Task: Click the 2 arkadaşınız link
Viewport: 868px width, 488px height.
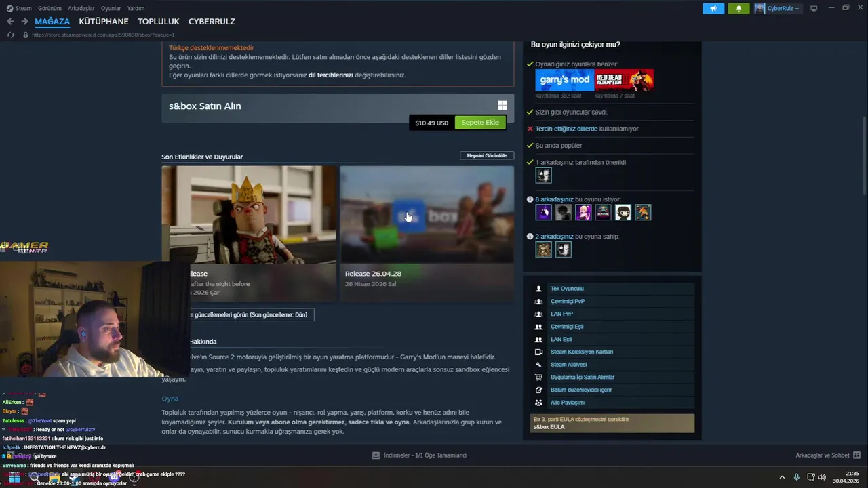Action: point(554,237)
